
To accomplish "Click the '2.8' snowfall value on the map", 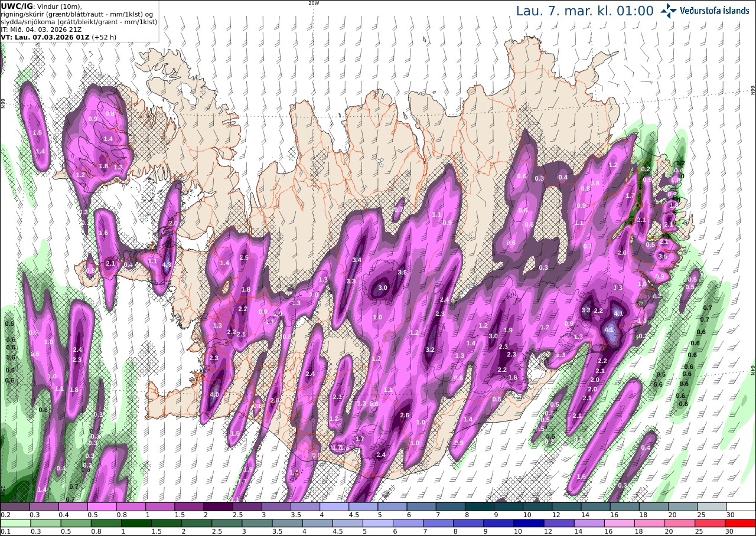I will pos(274,400).
